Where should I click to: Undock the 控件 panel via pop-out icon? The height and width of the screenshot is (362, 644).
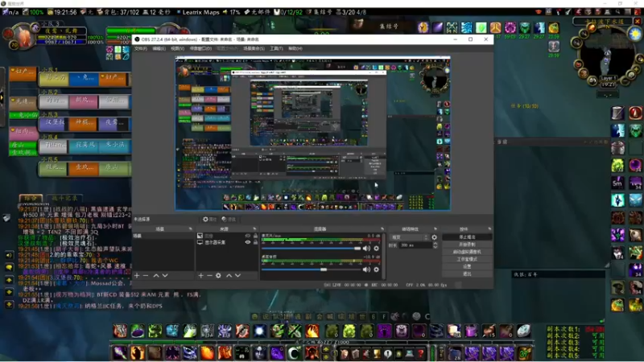(x=489, y=228)
